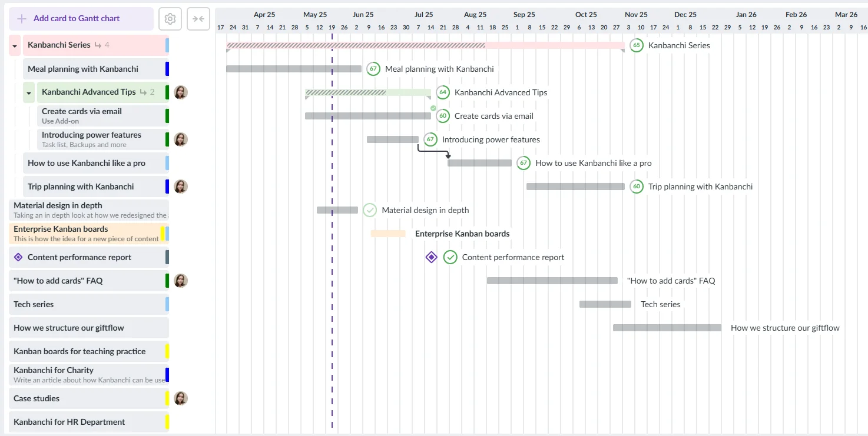Open Kanbanchi for Charity card

(89, 375)
